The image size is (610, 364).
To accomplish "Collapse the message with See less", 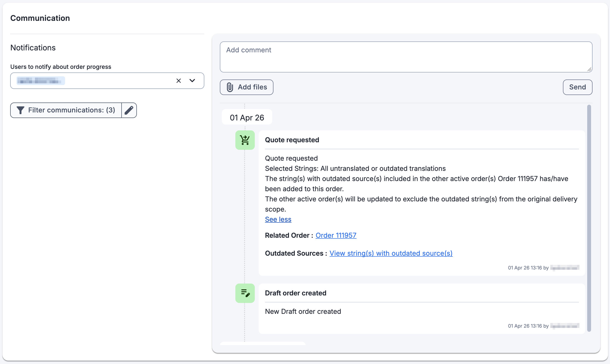I will [x=278, y=219].
